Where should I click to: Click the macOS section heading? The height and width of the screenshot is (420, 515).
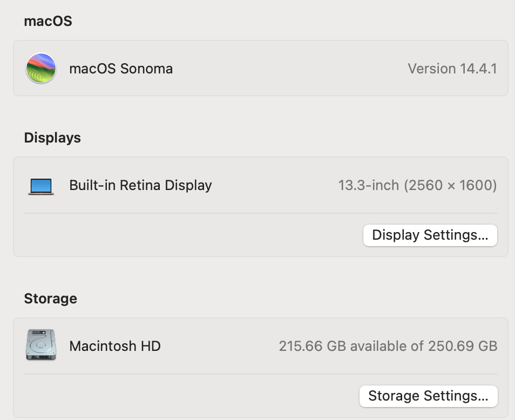pos(48,21)
